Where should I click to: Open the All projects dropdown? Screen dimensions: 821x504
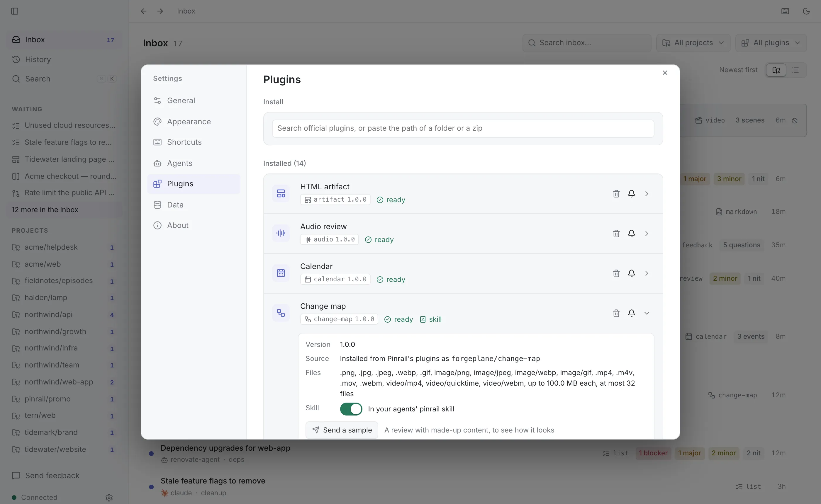click(x=693, y=43)
